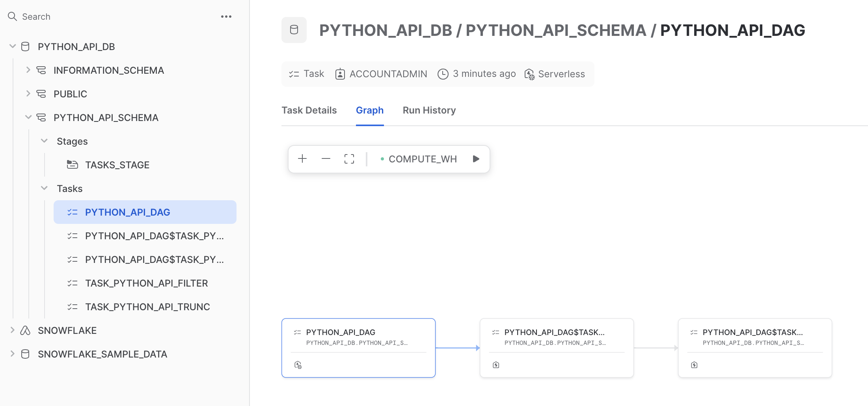Viewport: 868px width, 406px height.
Task: Click the serverless icon in PYTHON_API_DAG node
Action: [298, 365]
